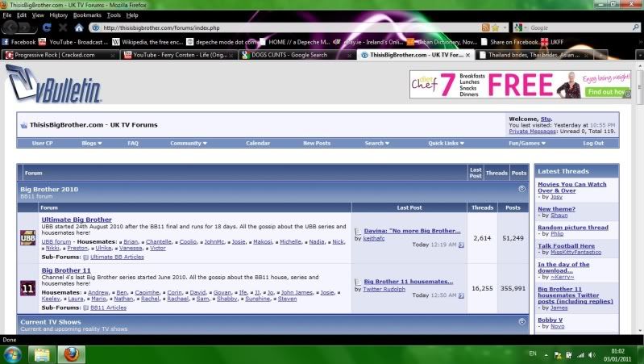Bookmark the page with the star icon

[x=496, y=27]
